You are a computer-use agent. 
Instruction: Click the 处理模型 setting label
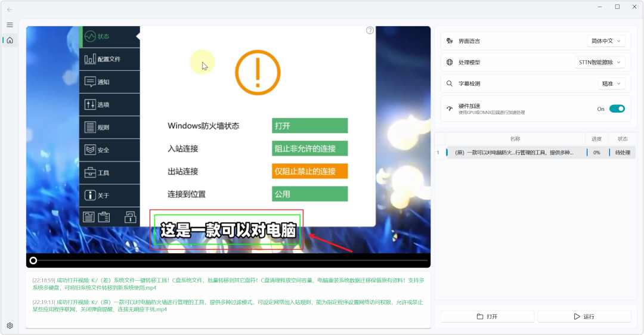tap(469, 63)
